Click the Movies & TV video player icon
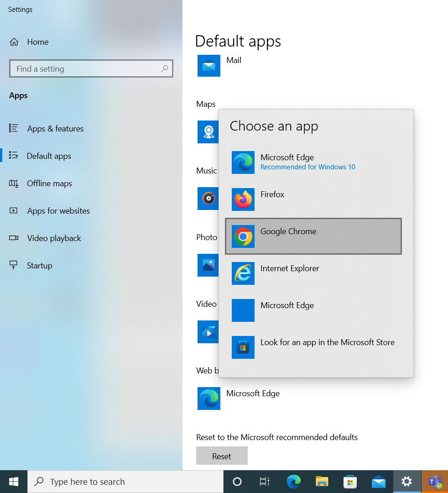448x493 pixels. click(x=208, y=332)
